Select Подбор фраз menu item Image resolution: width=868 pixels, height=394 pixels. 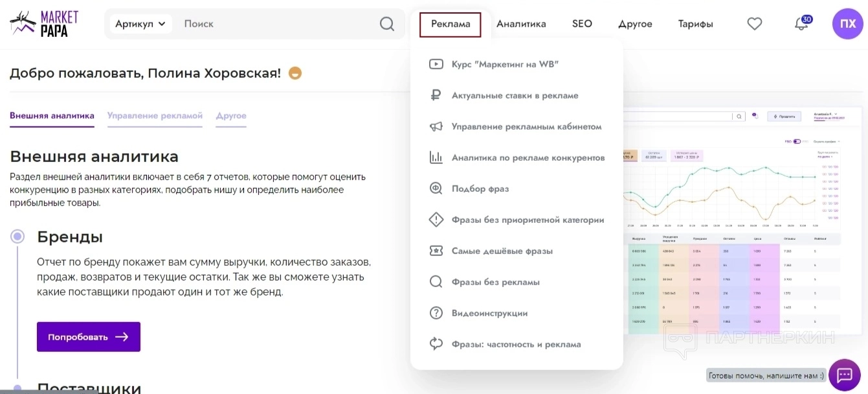pyautogui.click(x=480, y=189)
